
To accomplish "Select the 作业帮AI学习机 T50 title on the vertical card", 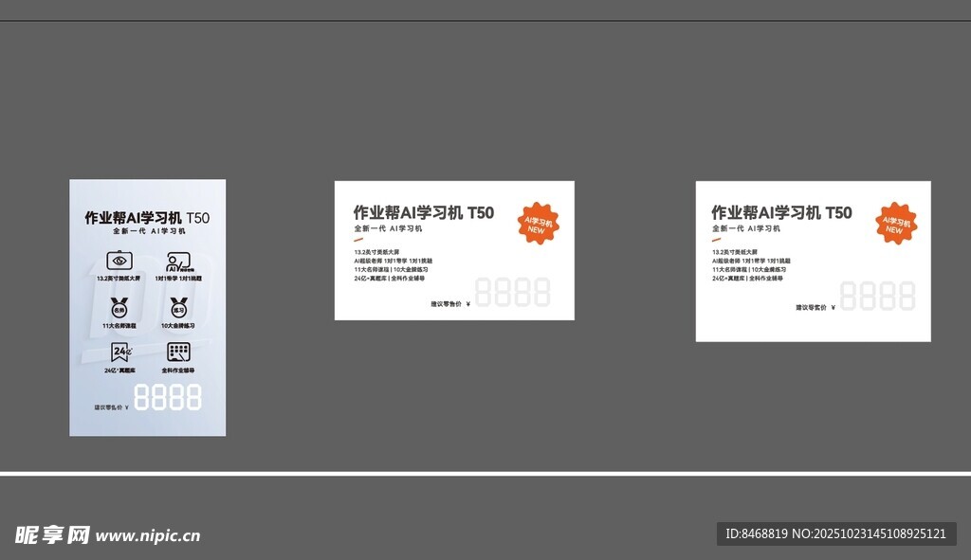I will point(147,217).
